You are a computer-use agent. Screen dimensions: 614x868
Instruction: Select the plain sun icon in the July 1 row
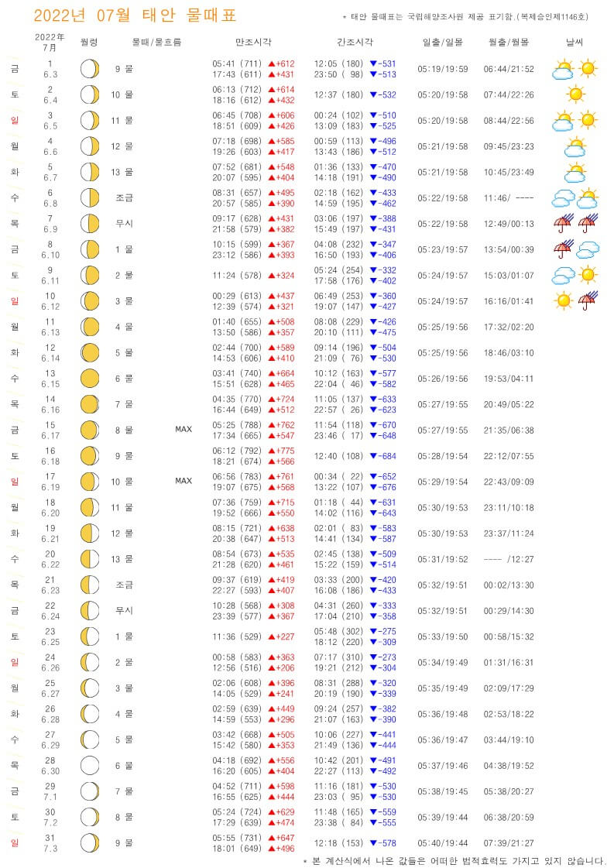tap(588, 69)
